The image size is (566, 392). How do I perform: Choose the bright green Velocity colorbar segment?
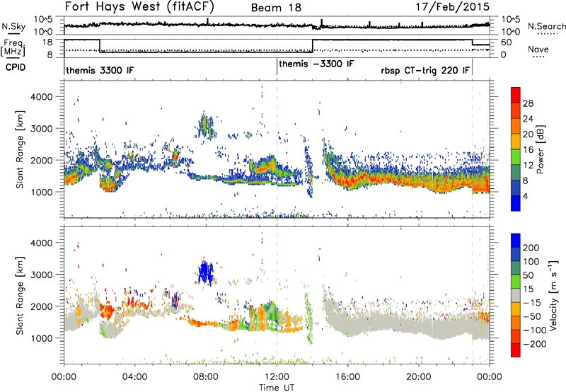point(517,274)
